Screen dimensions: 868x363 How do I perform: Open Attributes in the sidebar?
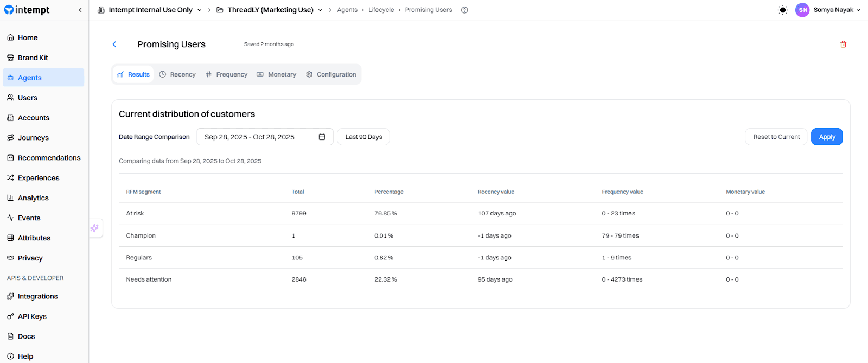43,238
